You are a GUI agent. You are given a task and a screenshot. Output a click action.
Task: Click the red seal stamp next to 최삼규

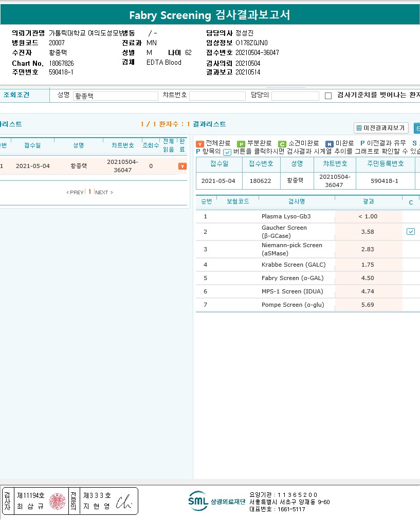click(57, 501)
